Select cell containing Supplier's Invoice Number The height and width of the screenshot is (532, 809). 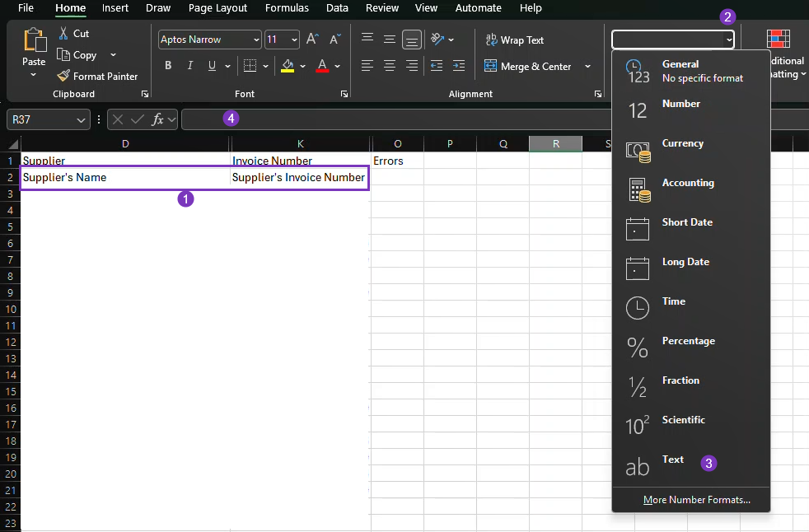point(298,177)
